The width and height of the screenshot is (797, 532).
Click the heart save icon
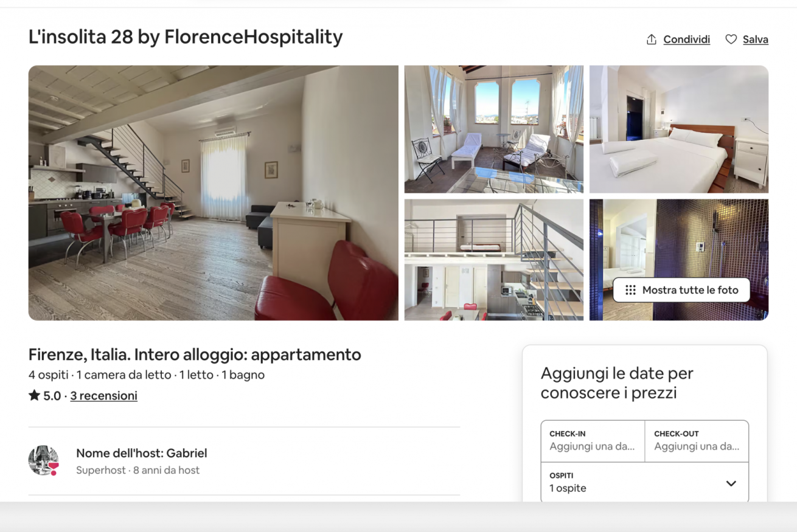pyautogui.click(x=731, y=40)
